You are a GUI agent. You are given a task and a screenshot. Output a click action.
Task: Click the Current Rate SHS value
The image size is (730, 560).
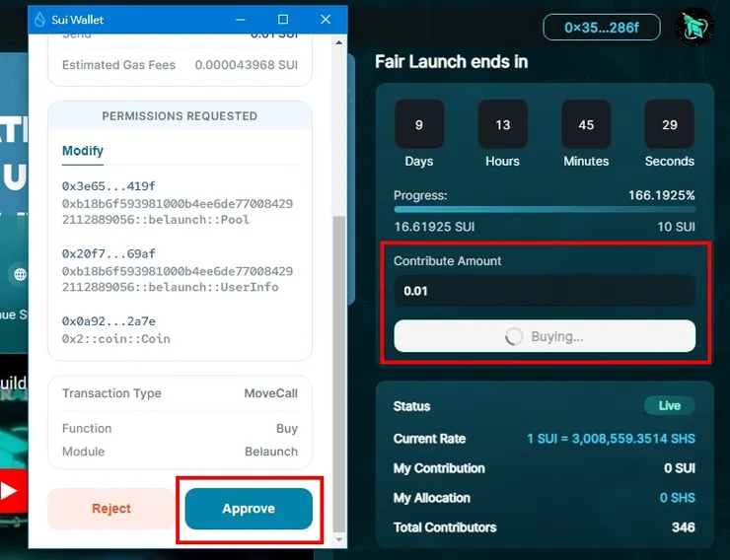611,439
